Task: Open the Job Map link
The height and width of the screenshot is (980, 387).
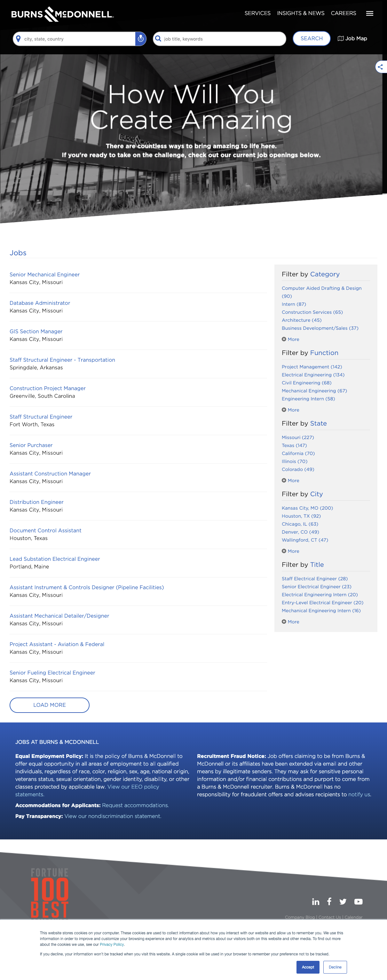Action: (352, 38)
